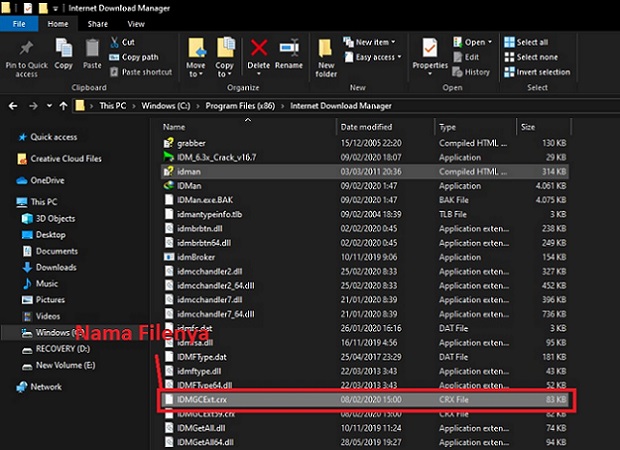The width and height of the screenshot is (620, 450).
Task: Open Downloads in navigation pane
Action: pos(56,267)
